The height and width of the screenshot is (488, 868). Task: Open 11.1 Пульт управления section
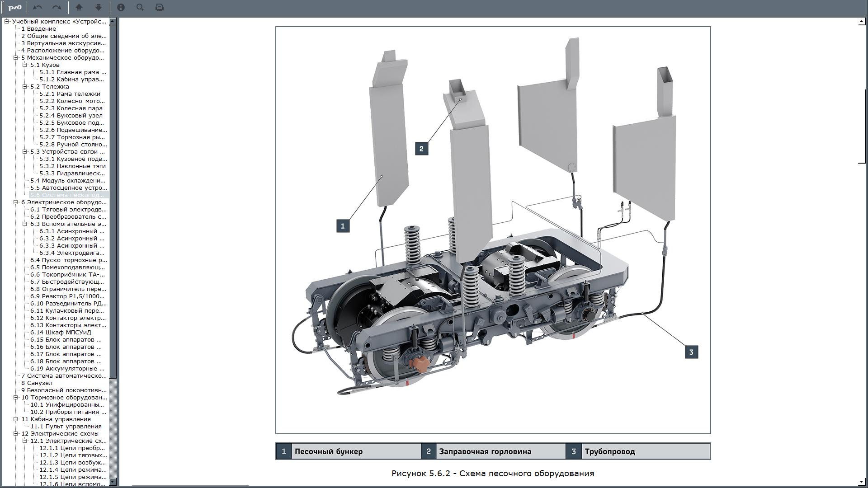66,426
